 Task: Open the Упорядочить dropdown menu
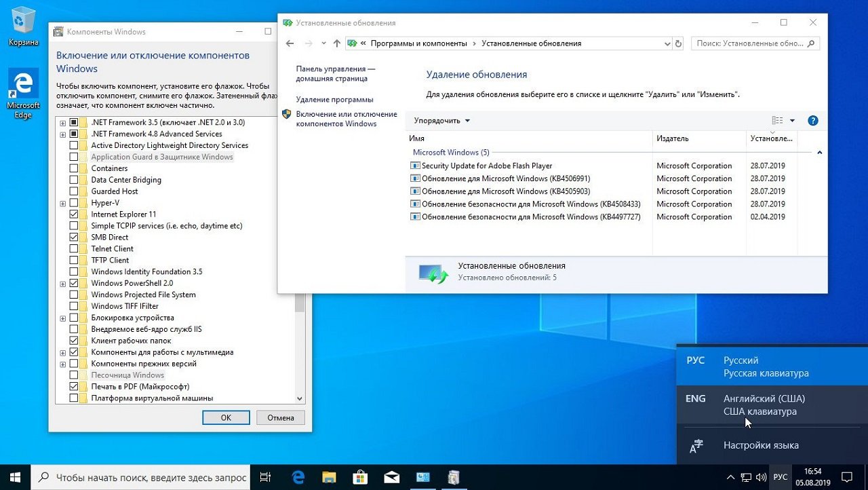[442, 121]
